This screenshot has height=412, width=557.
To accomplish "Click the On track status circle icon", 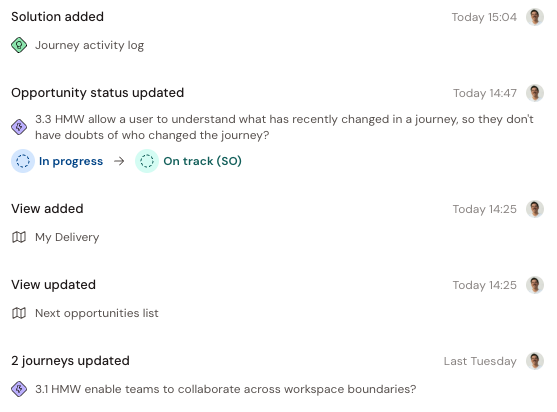I will 147,161.
